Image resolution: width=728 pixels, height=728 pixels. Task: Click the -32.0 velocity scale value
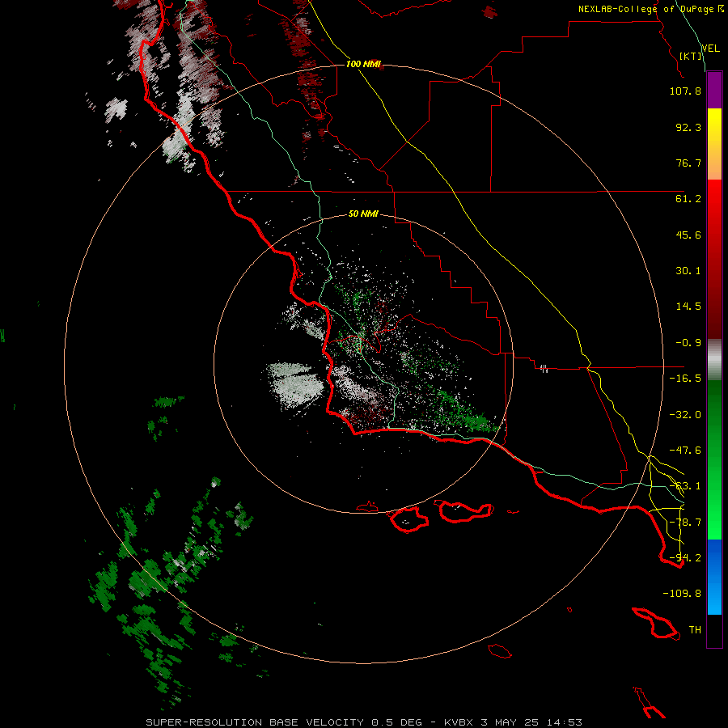685,415
